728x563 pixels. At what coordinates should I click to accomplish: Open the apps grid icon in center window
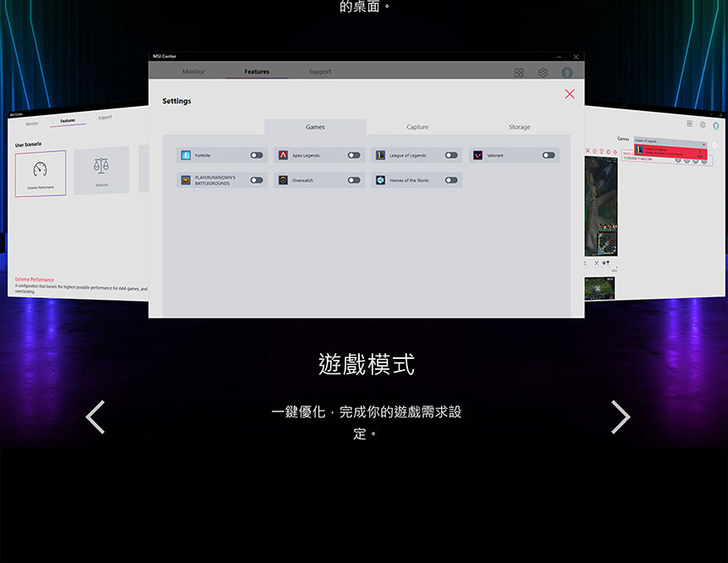click(x=519, y=73)
